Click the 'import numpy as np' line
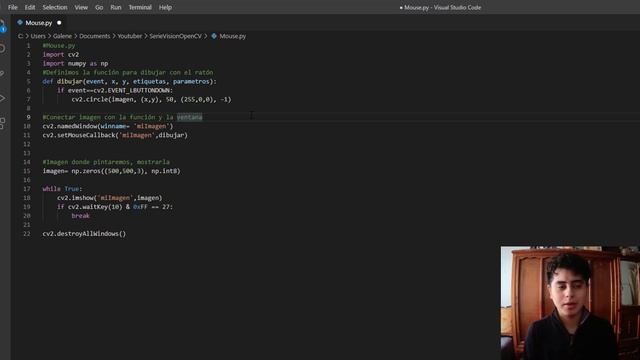Image resolution: width=640 pixels, height=360 pixels. click(x=76, y=63)
